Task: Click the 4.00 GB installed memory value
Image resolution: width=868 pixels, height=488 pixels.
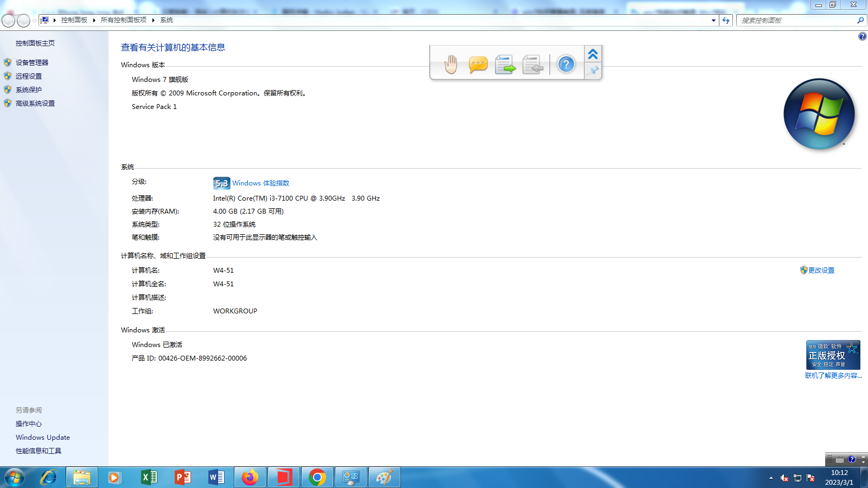Action: pos(248,211)
